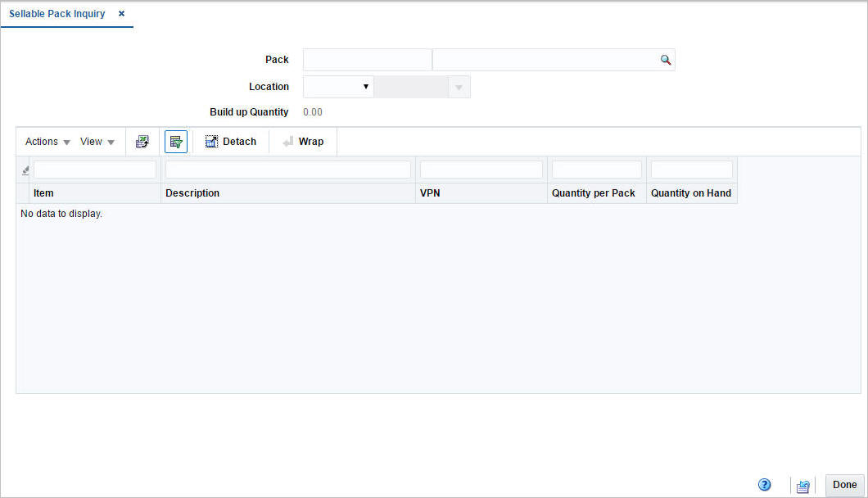Viewport: 868px width, 498px height.
Task: Expand the Actions dropdown arrow
Action: (x=67, y=142)
